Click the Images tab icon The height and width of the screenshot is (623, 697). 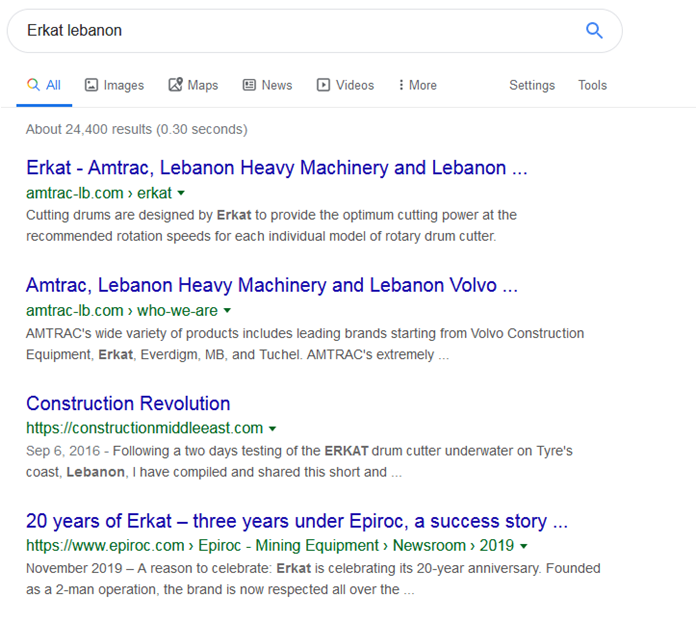(91, 85)
